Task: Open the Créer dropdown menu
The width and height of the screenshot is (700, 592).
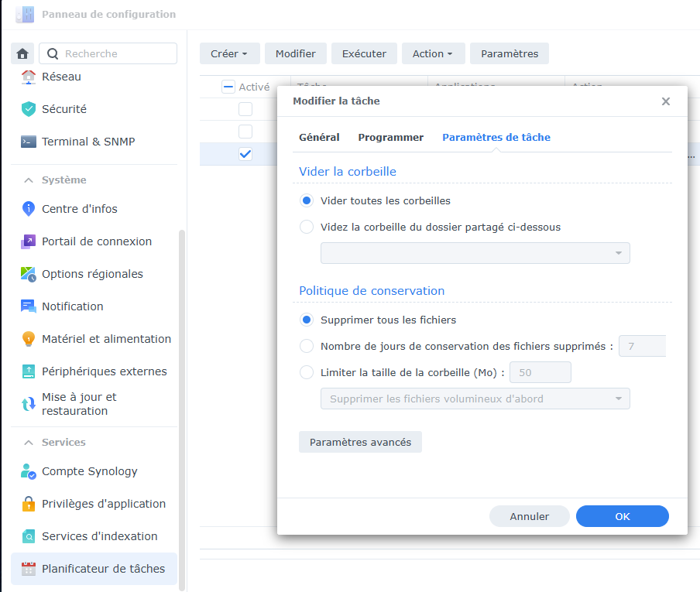Action: pos(229,53)
